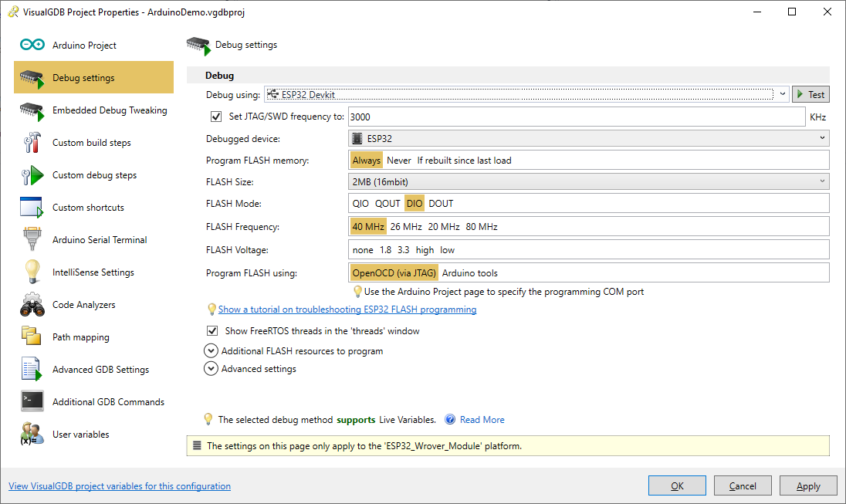Select Never for Program FLASH memory
This screenshot has height=504, width=846.
[x=399, y=161]
